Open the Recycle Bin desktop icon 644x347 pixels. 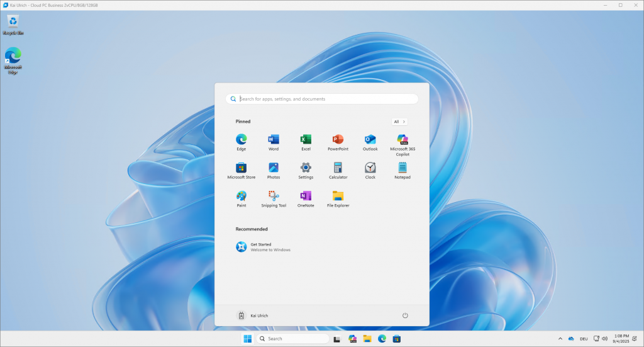13,25
